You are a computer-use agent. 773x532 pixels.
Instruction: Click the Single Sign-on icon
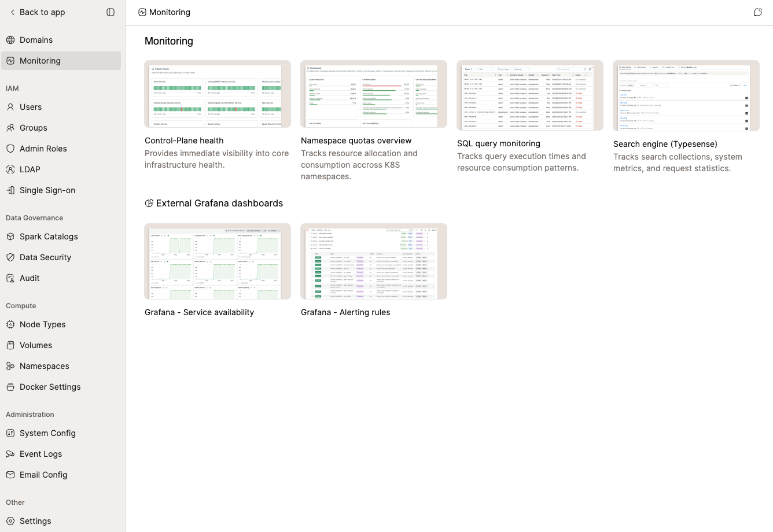pyautogui.click(x=10, y=190)
